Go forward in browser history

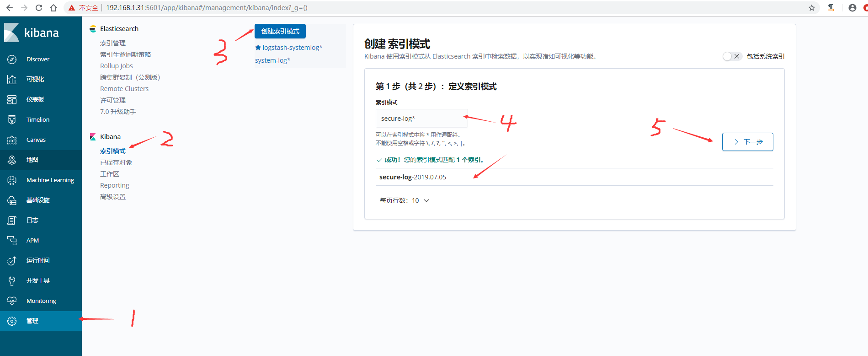(24, 8)
